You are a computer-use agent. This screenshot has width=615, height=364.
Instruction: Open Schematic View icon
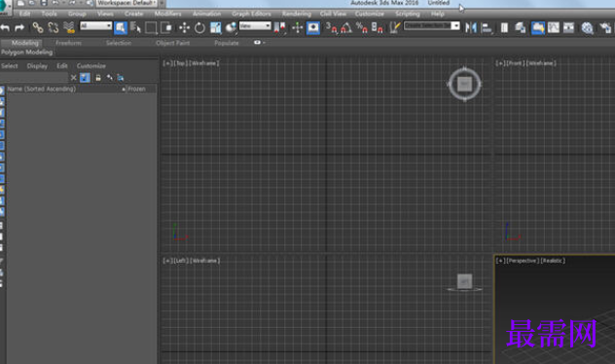coord(568,28)
